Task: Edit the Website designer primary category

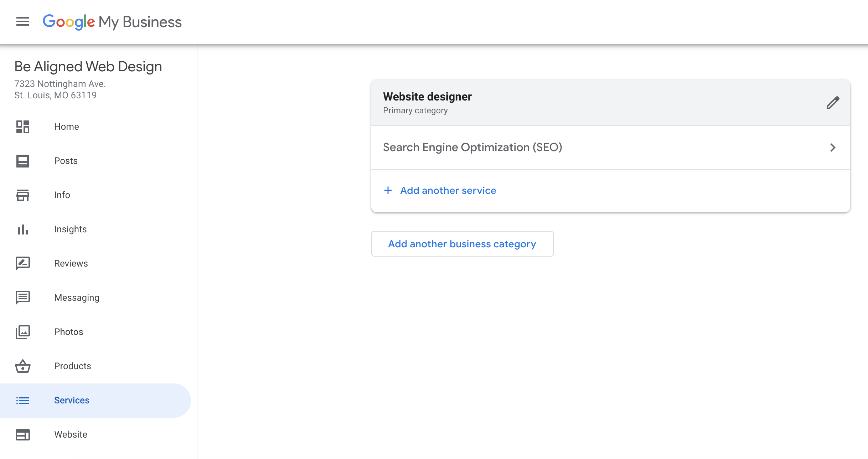Action: coord(833,103)
